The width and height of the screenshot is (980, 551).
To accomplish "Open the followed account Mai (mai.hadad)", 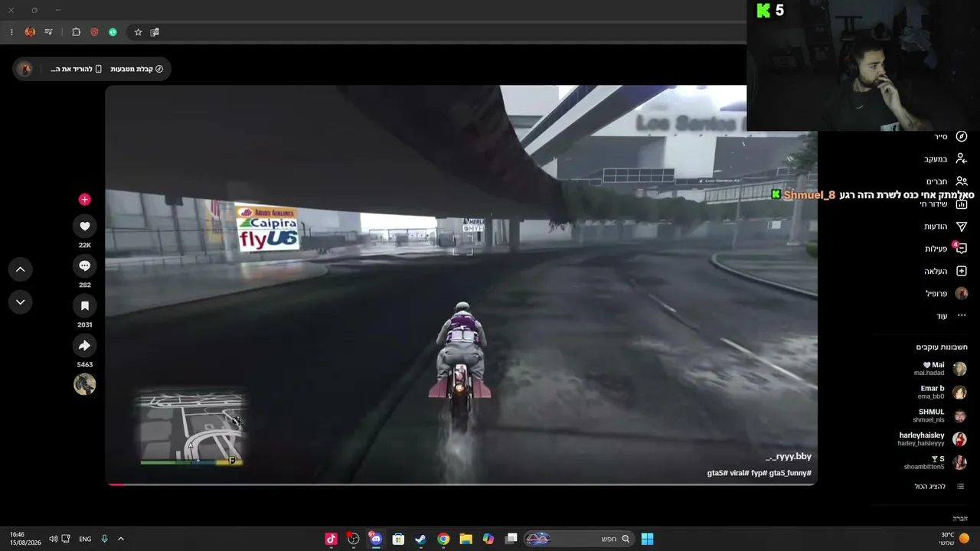I will (940, 369).
